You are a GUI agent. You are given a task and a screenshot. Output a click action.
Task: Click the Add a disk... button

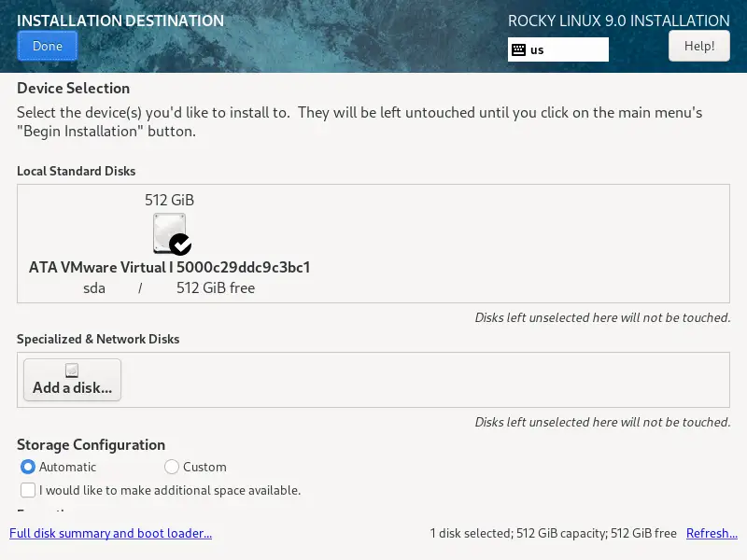73,380
